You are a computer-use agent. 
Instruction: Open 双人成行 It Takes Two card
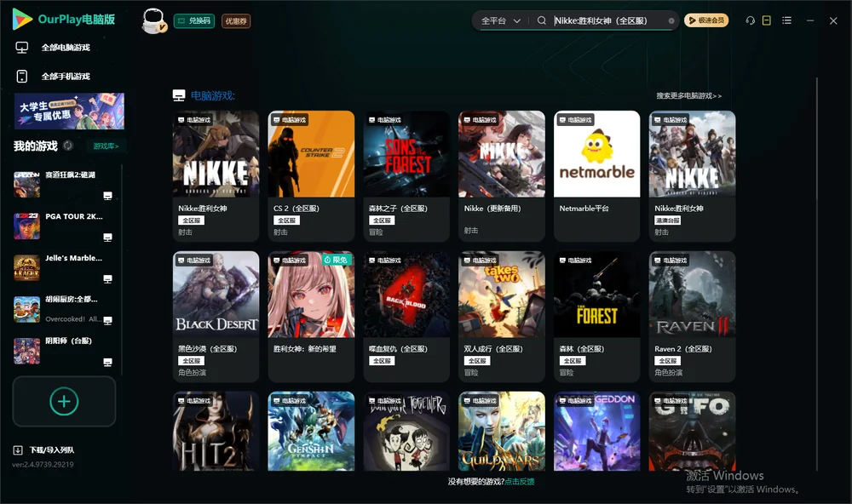pyautogui.click(x=502, y=317)
